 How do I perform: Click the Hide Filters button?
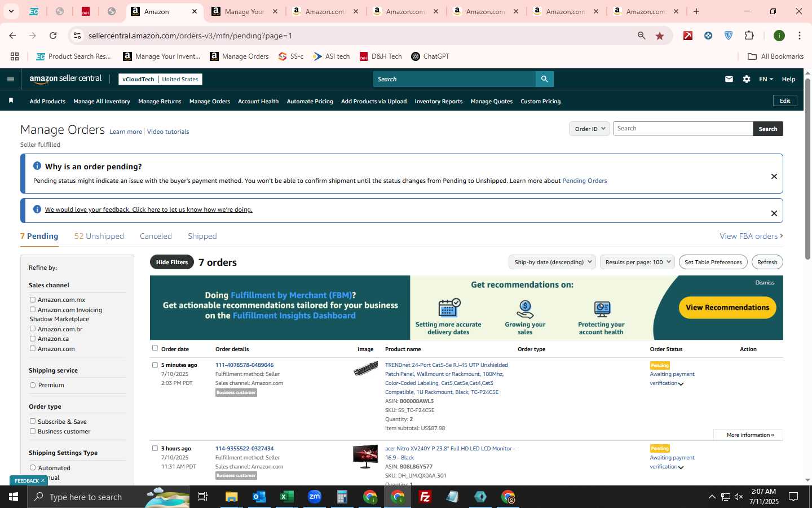[x=172, y=262]
